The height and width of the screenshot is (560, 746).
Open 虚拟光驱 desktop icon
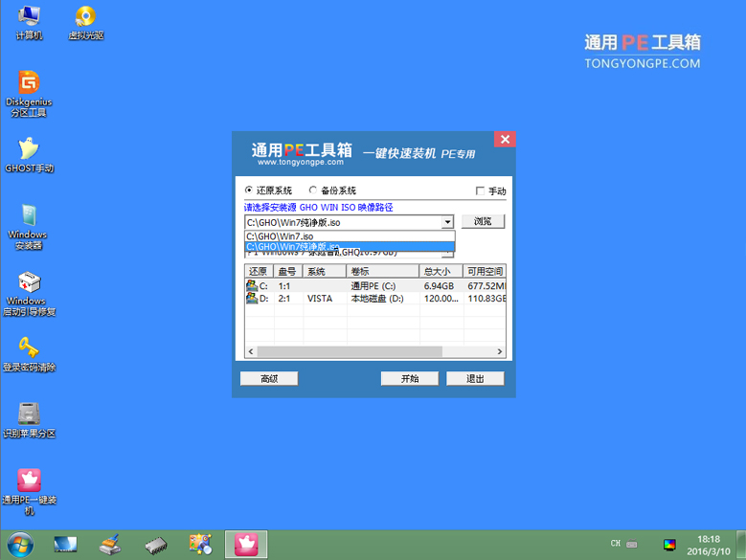[x=85, y=18]
